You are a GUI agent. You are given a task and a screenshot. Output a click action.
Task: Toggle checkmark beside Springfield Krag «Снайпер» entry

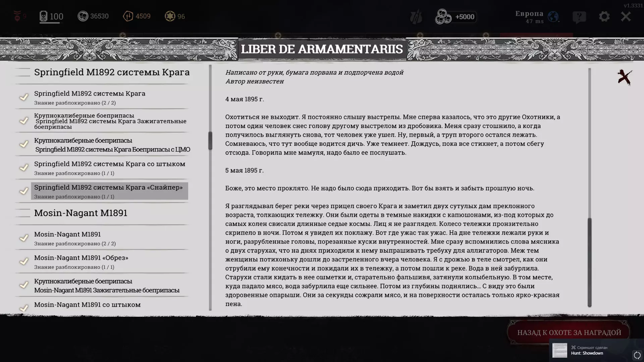24,191
